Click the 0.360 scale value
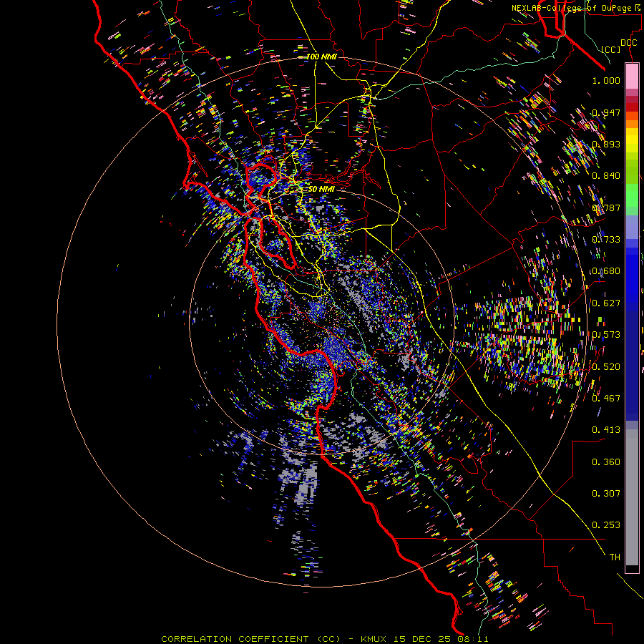The width and height of the screenshot is (644, 644). (606, 462)
